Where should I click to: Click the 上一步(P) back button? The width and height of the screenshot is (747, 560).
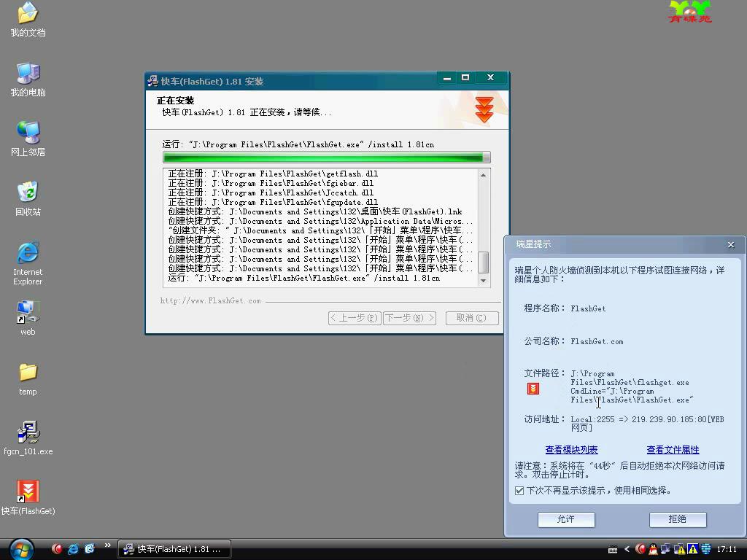pyautogui.click(x=355, y=318)
